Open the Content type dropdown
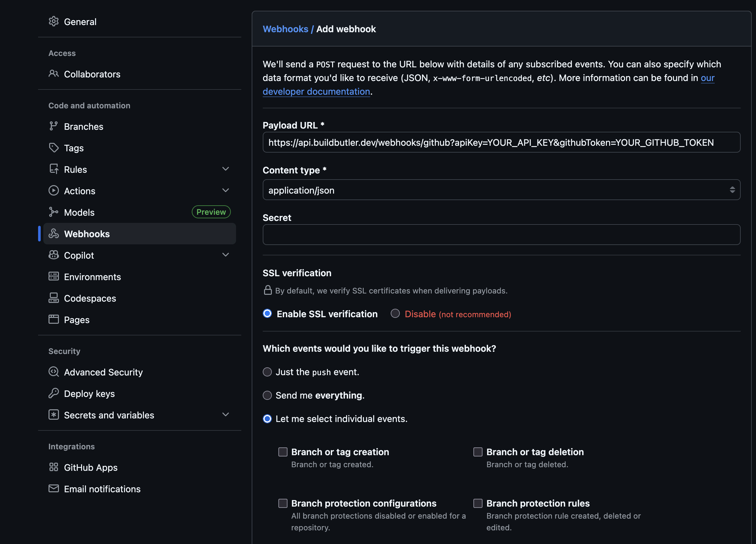Image resolution: width=756 pixels, height=544 pixels. [501, 190]
